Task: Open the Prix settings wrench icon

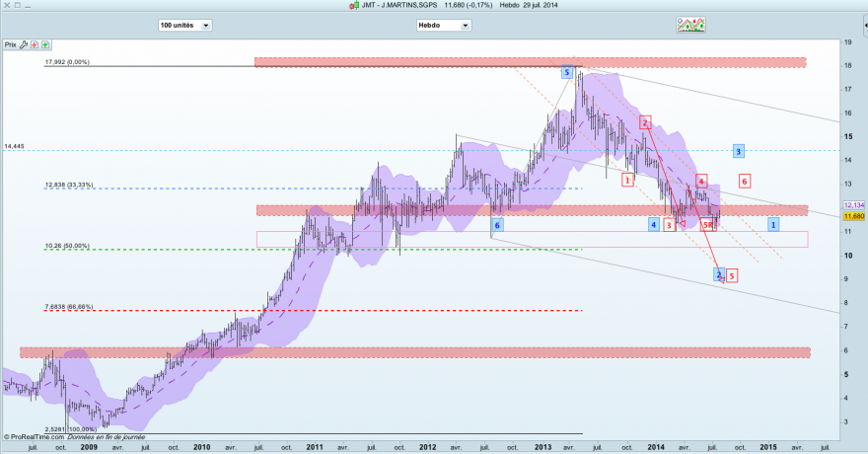Action: (24, 44)
